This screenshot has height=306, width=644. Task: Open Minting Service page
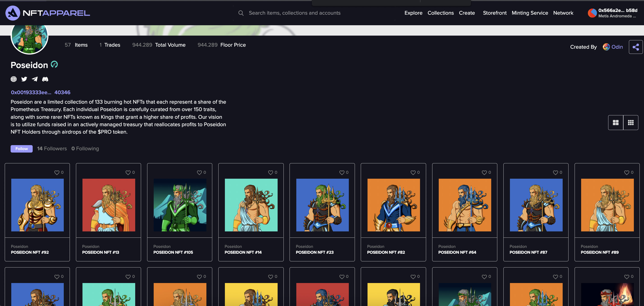(x=530, y=13)
